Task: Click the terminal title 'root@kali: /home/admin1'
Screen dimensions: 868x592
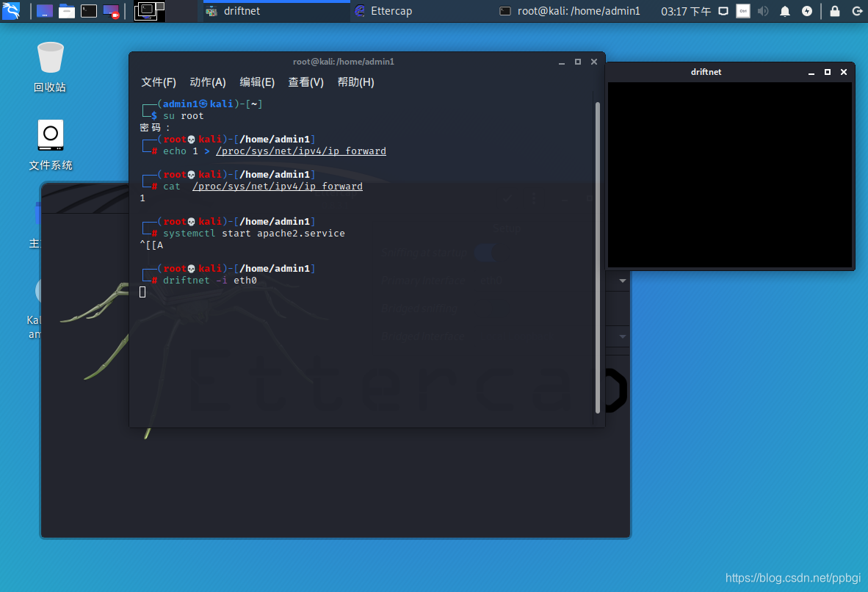Action: (343, 62)
